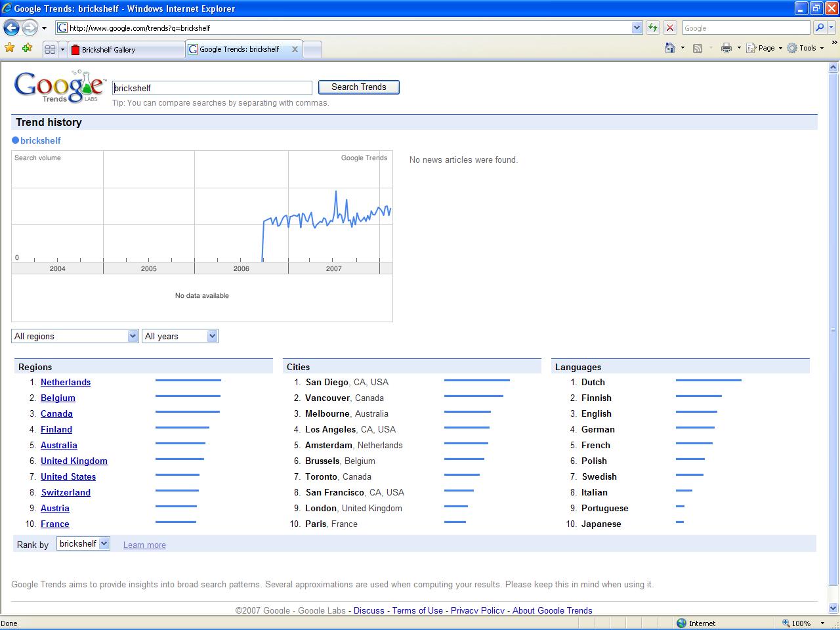Click the Refresh page icon
840x630 pixels.
653,28
